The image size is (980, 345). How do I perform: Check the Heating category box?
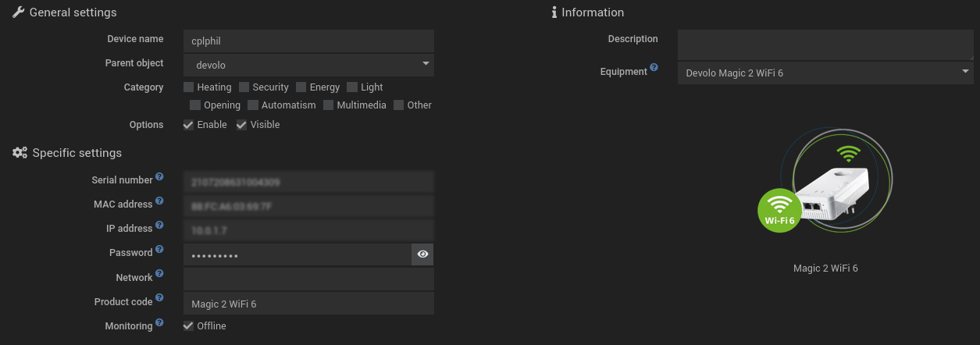[x=189, y=87]
